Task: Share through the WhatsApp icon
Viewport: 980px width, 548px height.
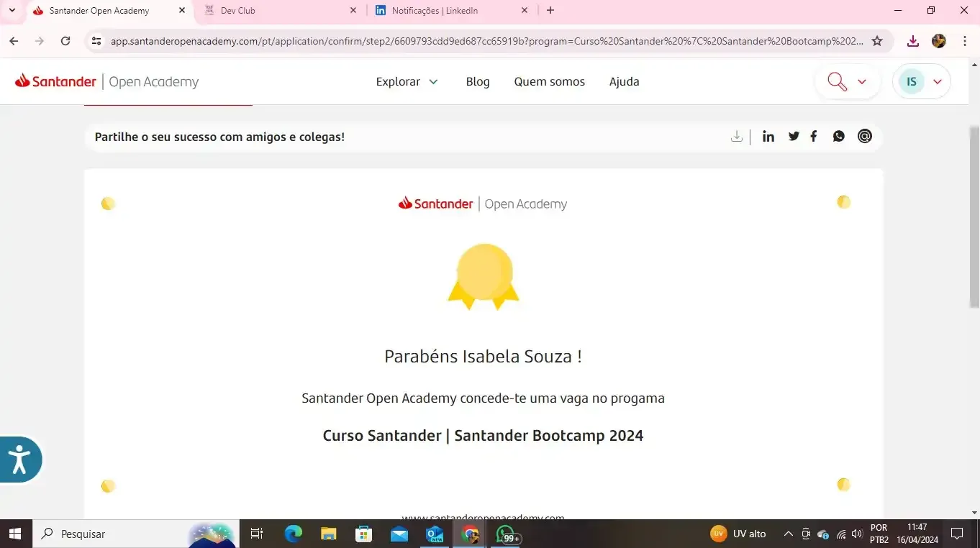Action: point(839,136)
